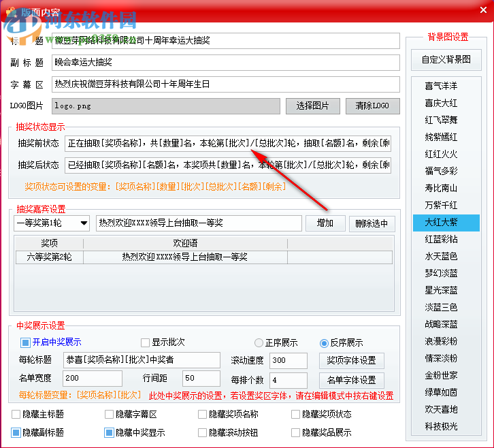
Task: Edit the 抽奖前状态 text field
Action: click(228, 144)
